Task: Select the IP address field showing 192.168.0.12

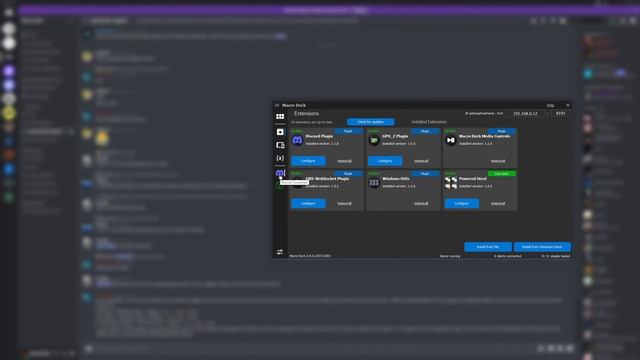Action: [x=525, y=113]
